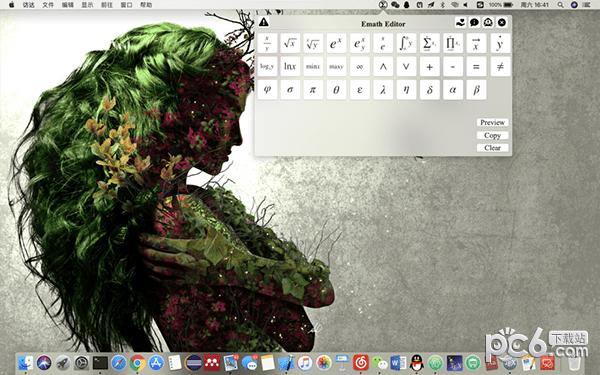Open iTunes from the Dock
The height and width of the screenshot is (375, 600).
305,363
